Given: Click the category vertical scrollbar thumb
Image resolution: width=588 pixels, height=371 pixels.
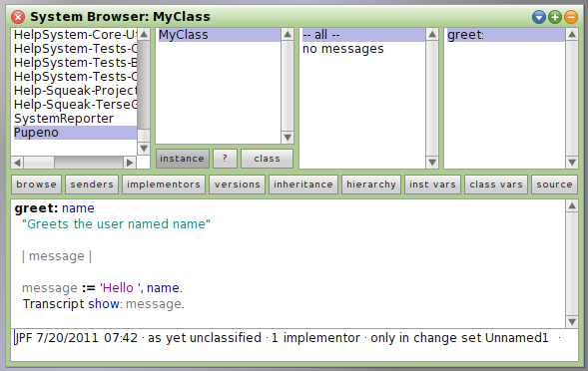Looking at the screenshot, I should click(x=144, y=136).
